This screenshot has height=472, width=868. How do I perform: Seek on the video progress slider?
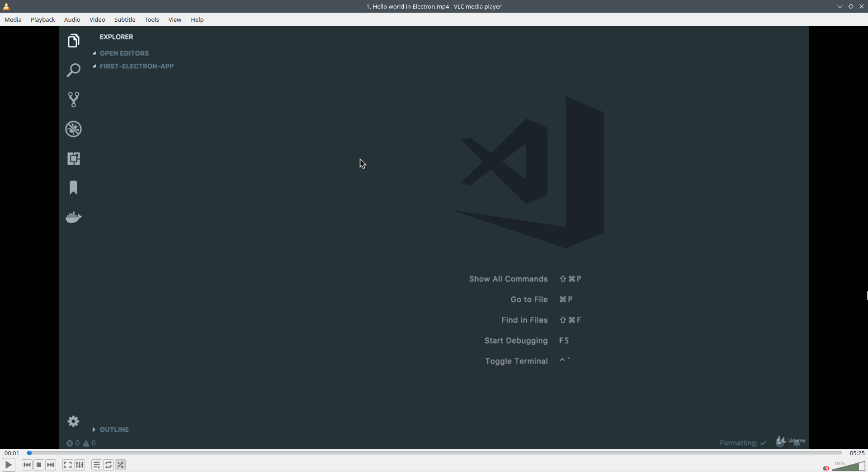(434, 453)
